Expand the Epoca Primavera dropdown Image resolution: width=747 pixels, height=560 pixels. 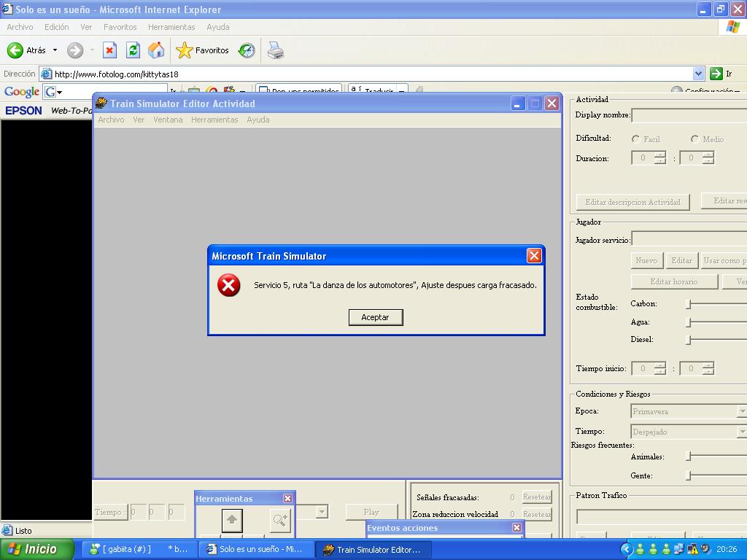click(741, 411)
